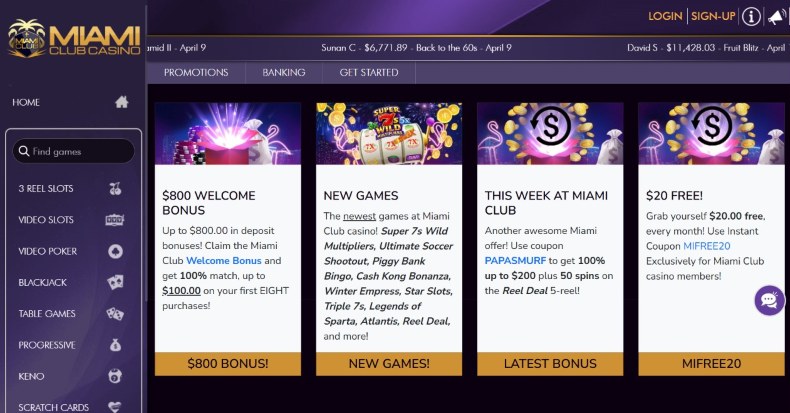Image resolution: width=790 pixels, height=413 pixels.
Task: Open Video Poker club chip icon
Action: click(115, 251)
